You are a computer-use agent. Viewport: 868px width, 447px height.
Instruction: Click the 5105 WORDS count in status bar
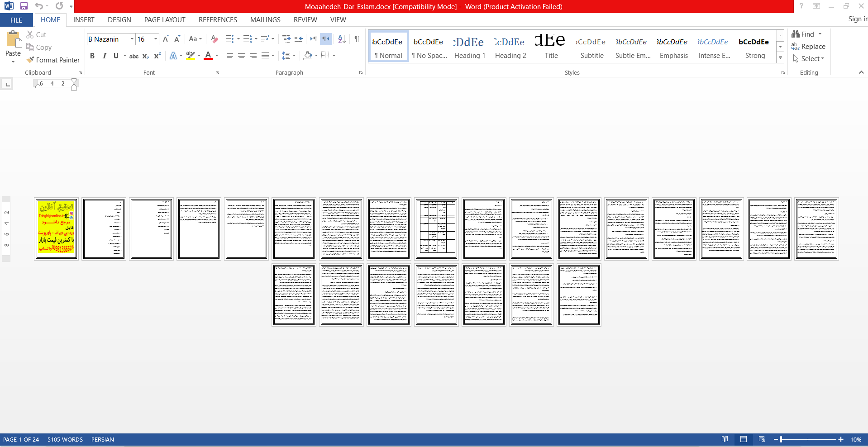point(65,439)
